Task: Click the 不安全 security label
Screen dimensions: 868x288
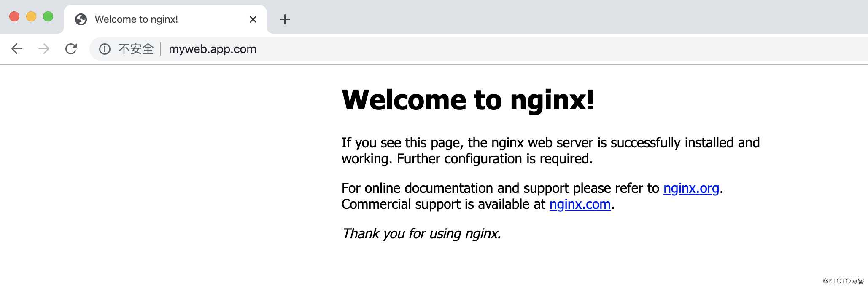Action: click(x=136, y=49)
